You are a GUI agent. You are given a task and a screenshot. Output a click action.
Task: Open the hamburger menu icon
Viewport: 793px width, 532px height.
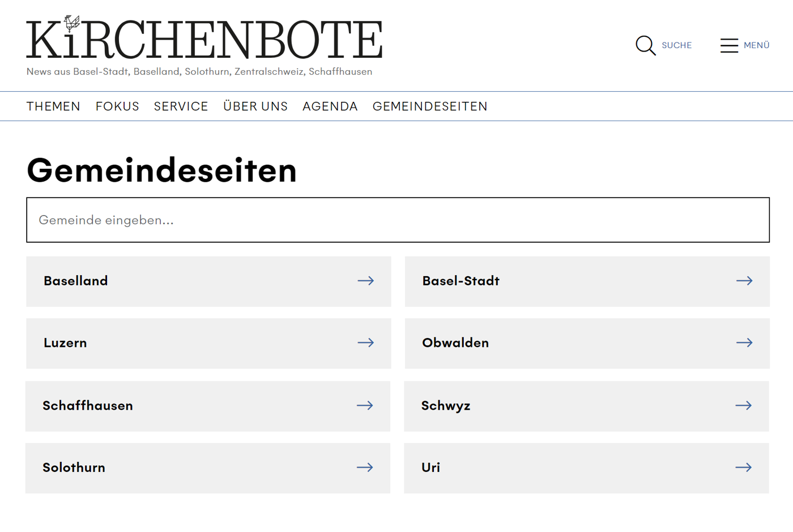pyautogui.click(x=729, y=45)
